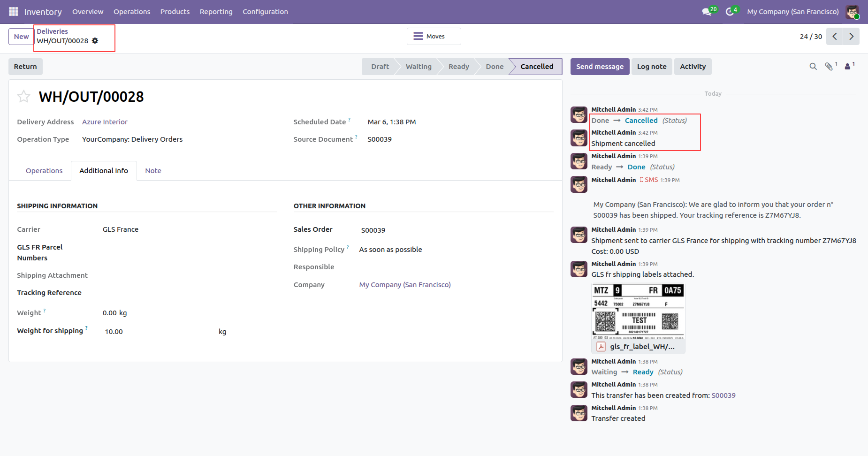Screen dimensions: 868x456
Task: Open the Moves smart button
Action: [x=434, y=37]
